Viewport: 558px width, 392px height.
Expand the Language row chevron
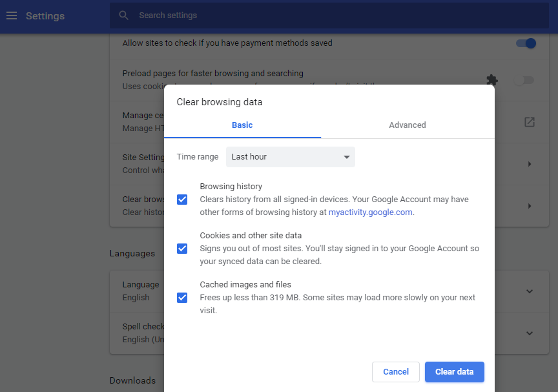pos(530,291)
